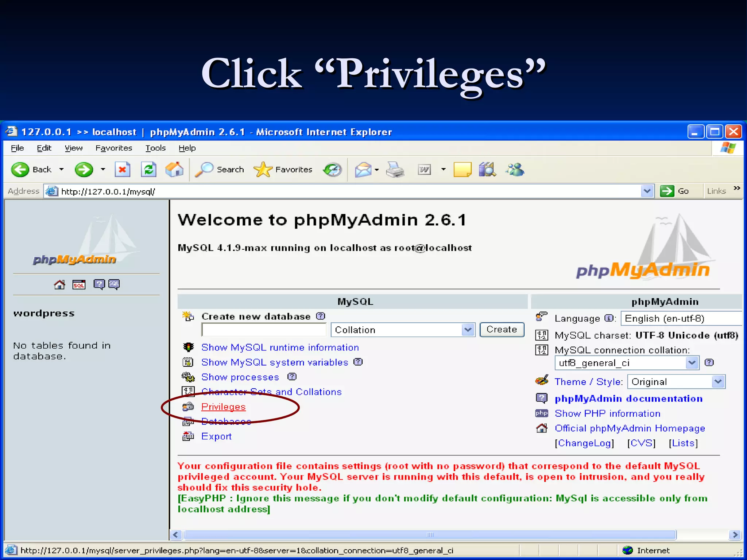Click the runtime information traffic light icon
Image resolution: width=747 pixels, height=560 pixels.
[x=188, y=347]
